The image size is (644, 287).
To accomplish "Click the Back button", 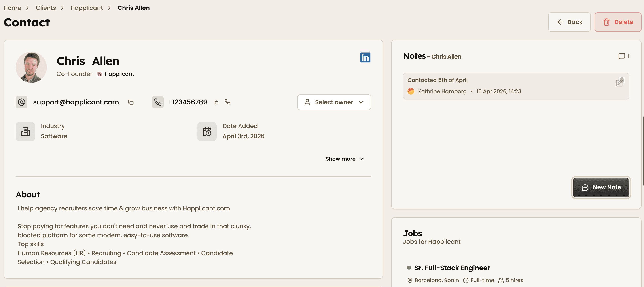I will 569,22.
